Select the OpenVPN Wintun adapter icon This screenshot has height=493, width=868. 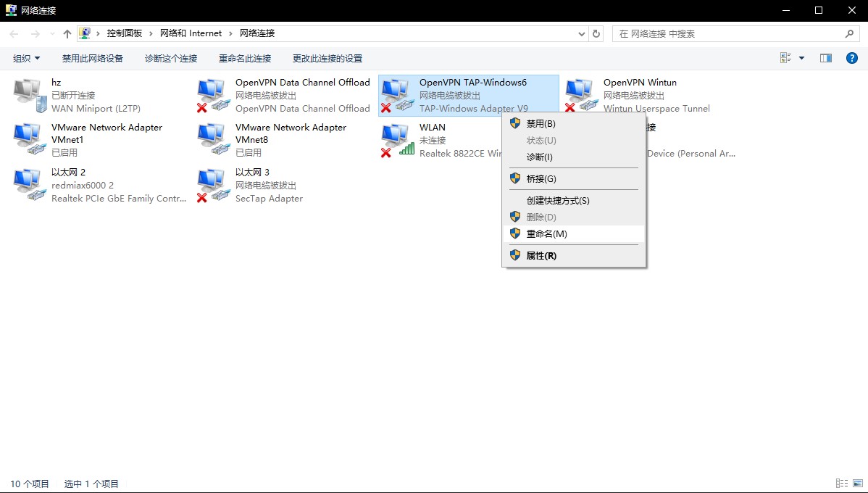point(580,95)
